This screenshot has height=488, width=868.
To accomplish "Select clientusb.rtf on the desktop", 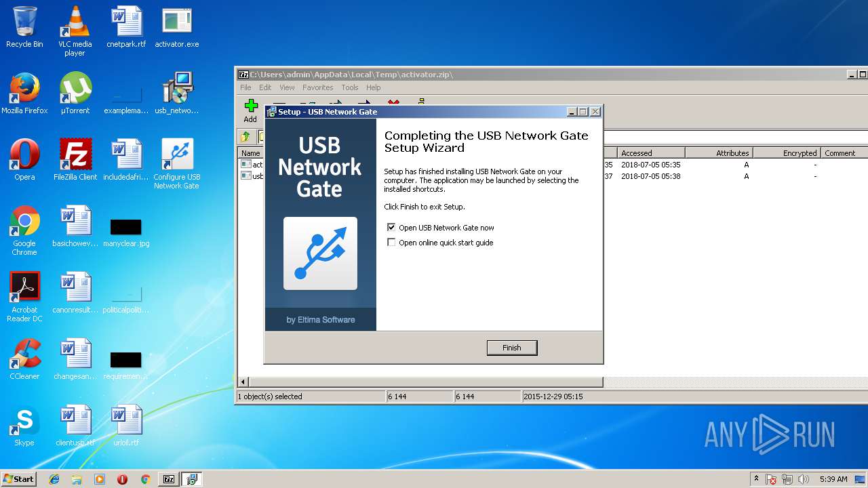I will click(x=75, y=426).
